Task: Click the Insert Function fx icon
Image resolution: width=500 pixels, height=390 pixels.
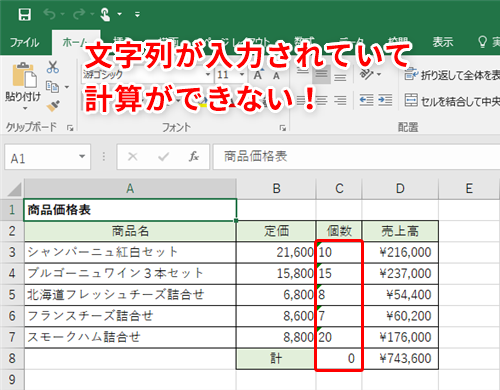Action: [x=194, y=156]
